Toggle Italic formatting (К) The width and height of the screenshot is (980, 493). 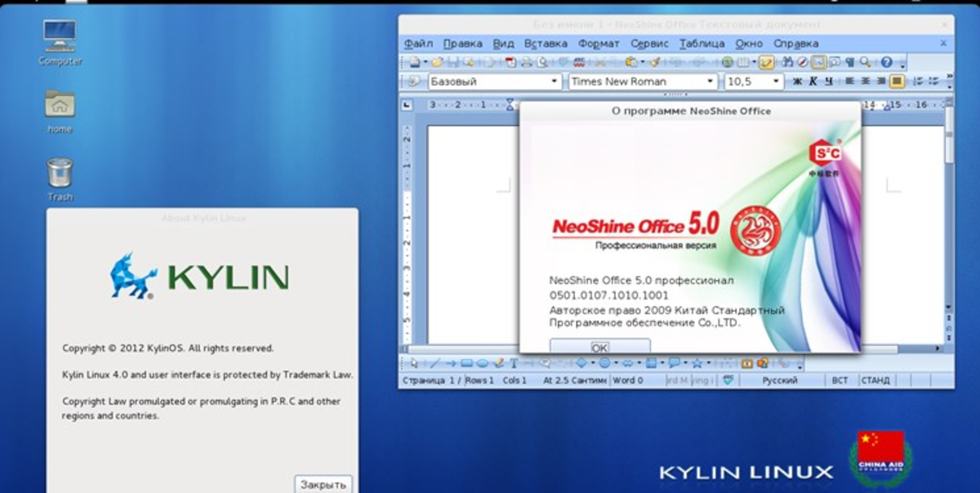(x=813, y=82)
